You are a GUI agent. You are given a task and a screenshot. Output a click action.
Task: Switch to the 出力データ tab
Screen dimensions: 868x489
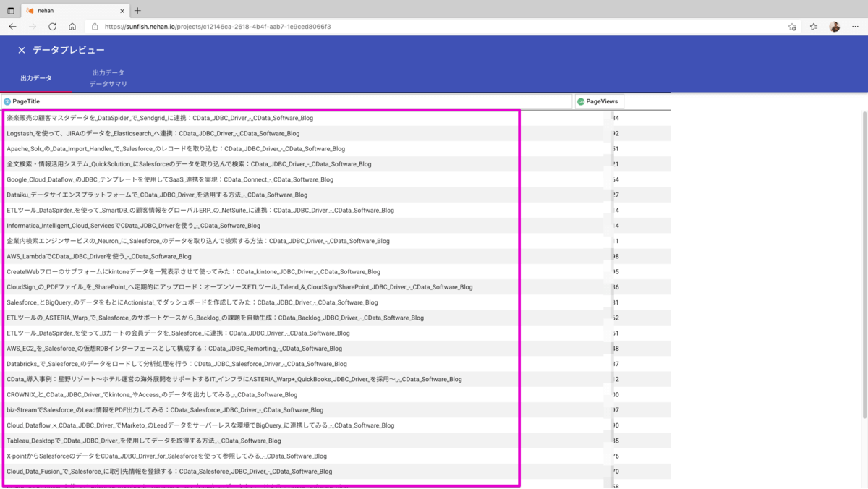pos(36,78)
